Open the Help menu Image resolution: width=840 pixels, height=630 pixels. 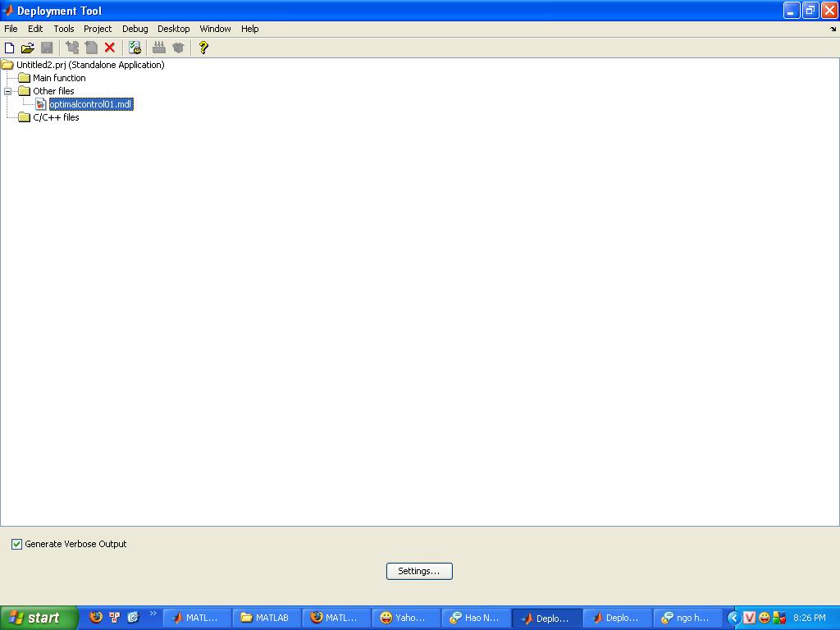249,29
